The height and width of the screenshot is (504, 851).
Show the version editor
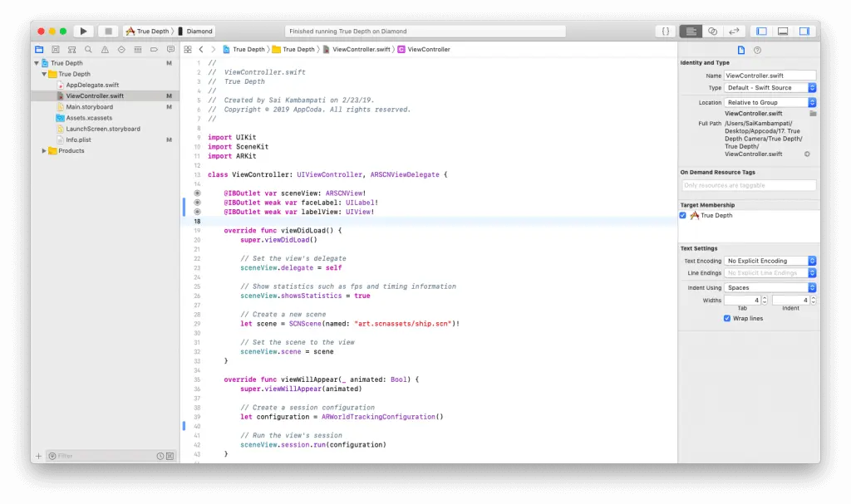point(734,32)
